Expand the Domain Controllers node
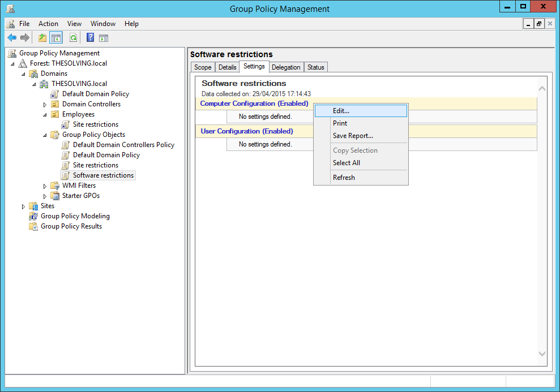The height and width of the screenshot is (392, 560). (x=45, y=105)
